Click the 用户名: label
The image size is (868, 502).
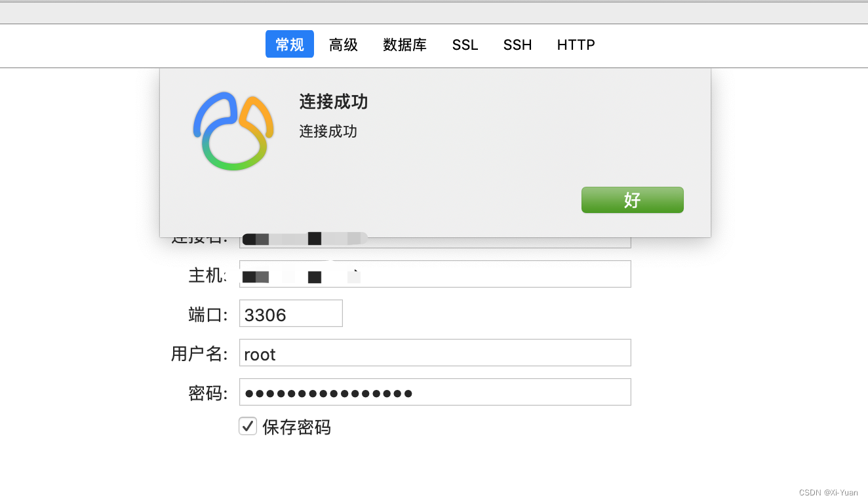pyautogui.click(x=199, y=354)
